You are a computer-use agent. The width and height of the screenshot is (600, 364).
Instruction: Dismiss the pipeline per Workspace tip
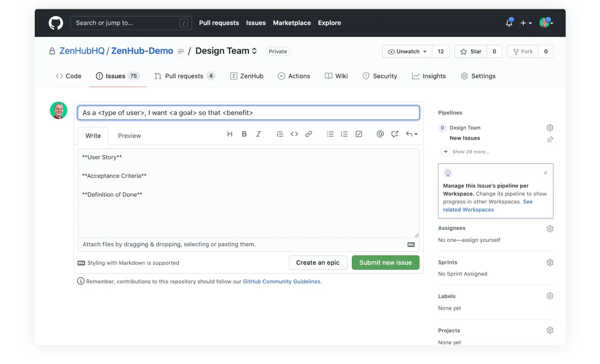pos(546,173)
